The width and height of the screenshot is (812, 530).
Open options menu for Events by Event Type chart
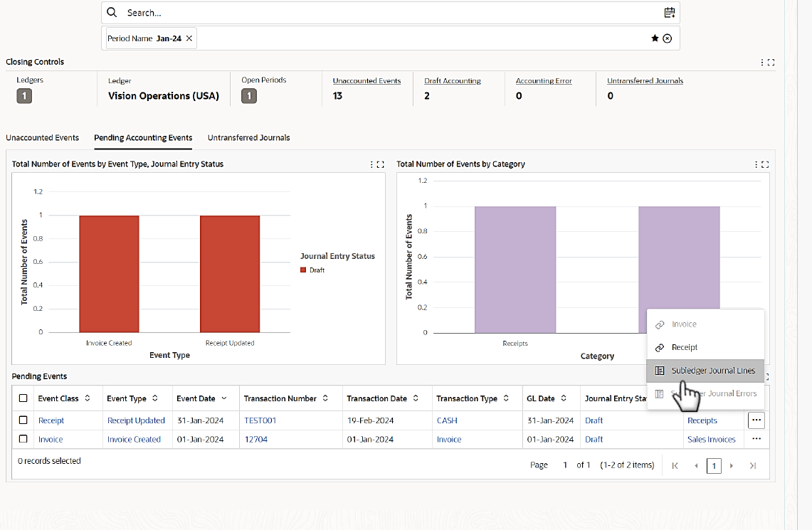click(x=371, y=164)
